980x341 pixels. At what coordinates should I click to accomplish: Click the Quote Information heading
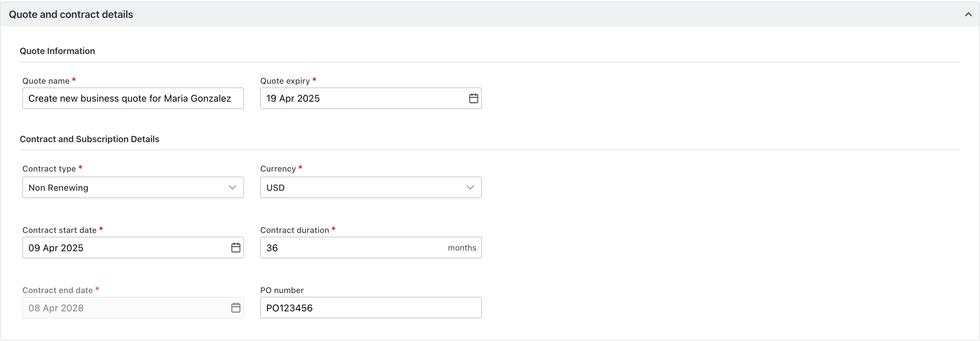pyautogui.click(x=57, y=51)
